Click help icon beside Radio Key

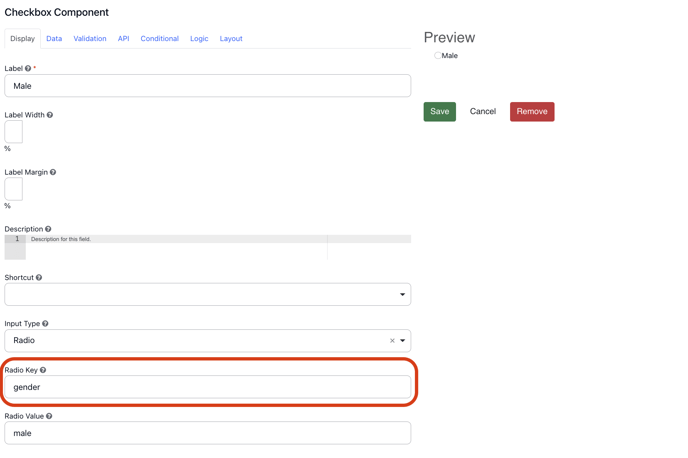pyautogui.click(x=43, y=370)
